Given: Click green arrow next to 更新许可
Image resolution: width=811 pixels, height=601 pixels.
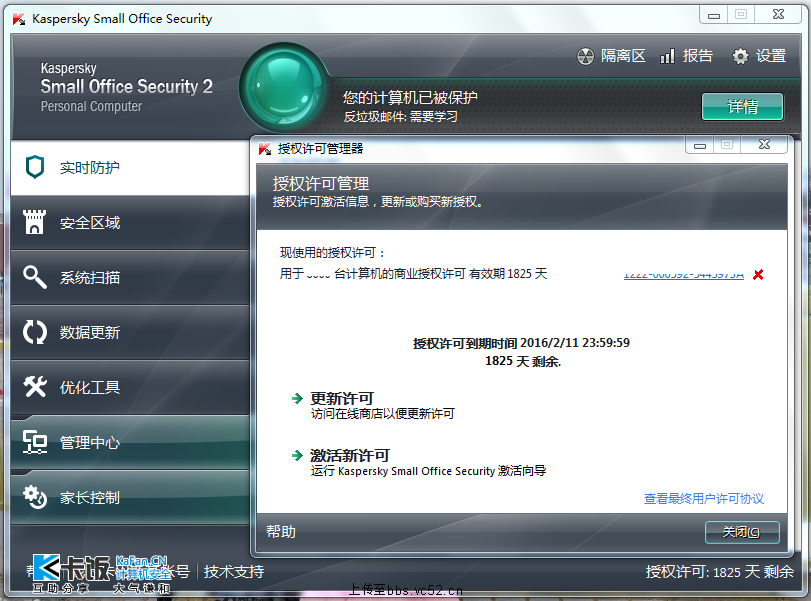Looking at the screenshot, I should click(x=297, y=399).
